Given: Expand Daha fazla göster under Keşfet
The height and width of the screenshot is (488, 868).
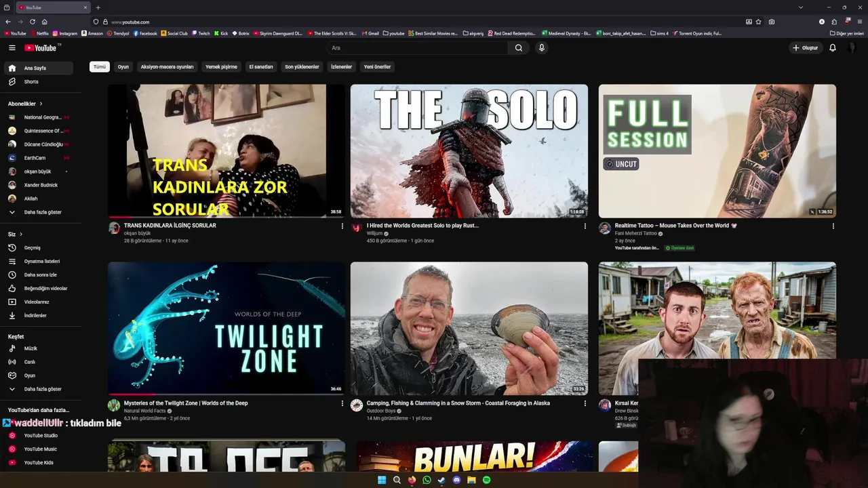Looking at the screenshot, I should tap(38, 389).
